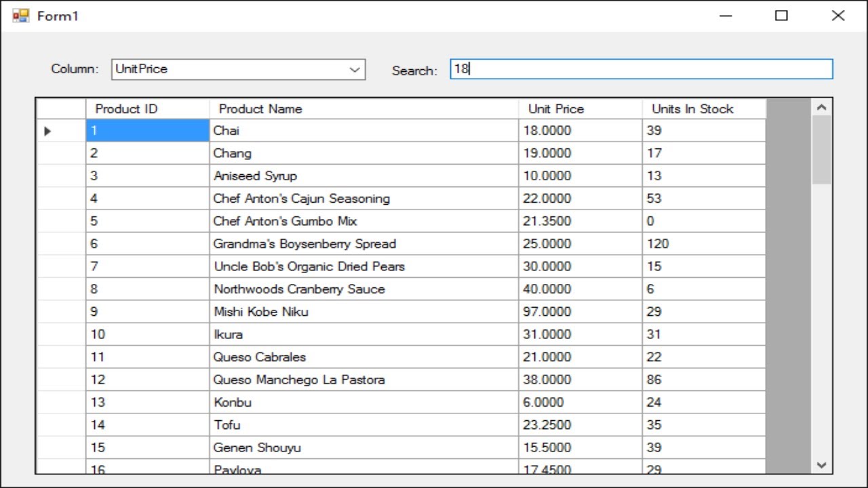Click unit price 31.0000 cell
868x488 pixels.
[x=580, y=334]
